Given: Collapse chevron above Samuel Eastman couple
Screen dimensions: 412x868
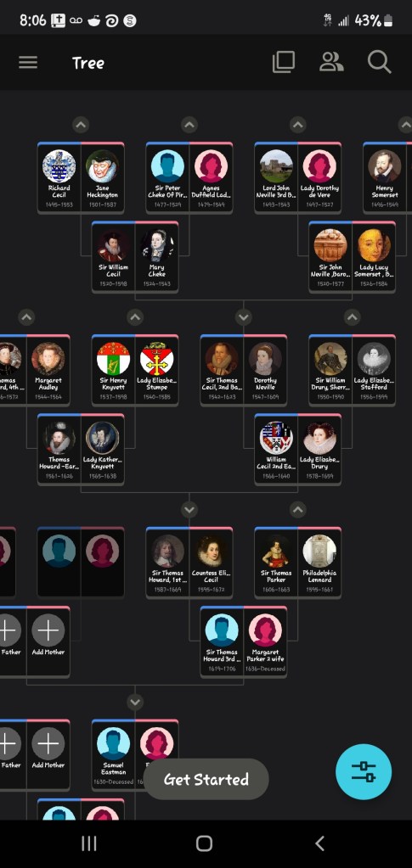Looking at the screenshot, I should tap(135, 702).
